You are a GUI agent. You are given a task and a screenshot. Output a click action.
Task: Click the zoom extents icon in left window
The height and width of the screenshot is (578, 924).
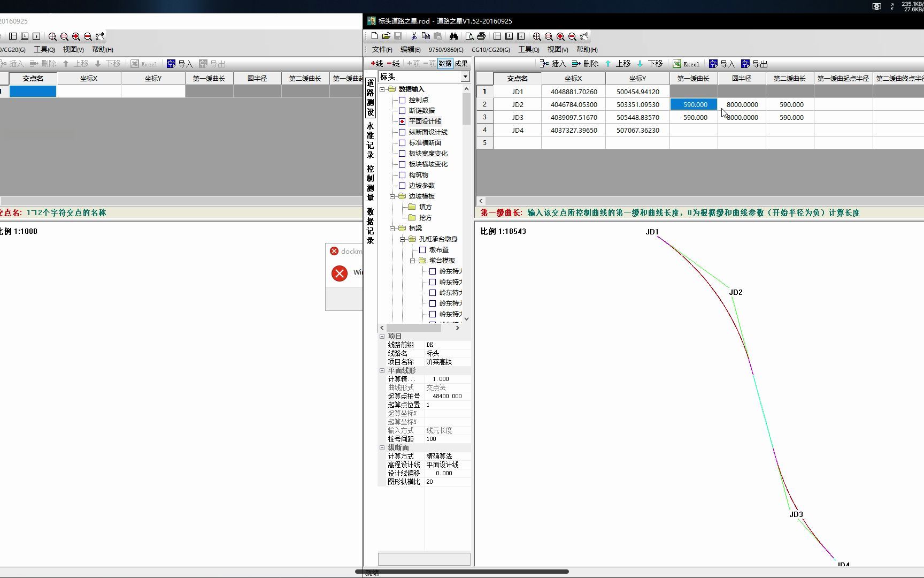(52, 36)
